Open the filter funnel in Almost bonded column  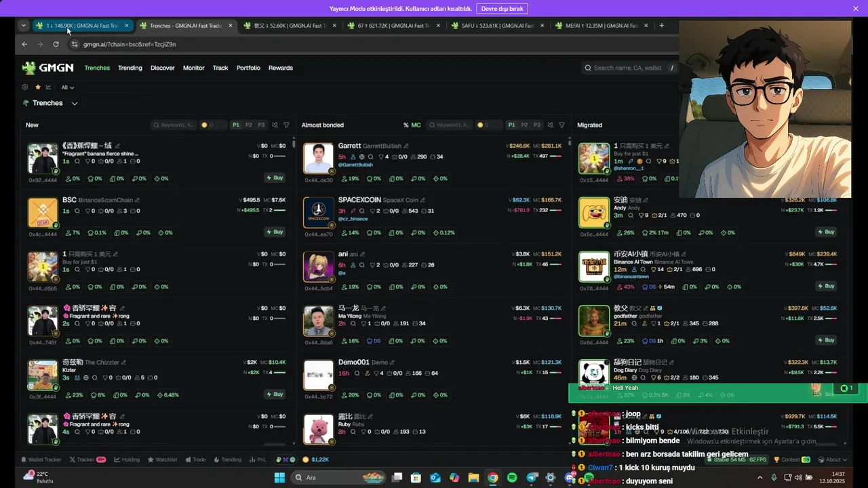[x=561, y=125]
